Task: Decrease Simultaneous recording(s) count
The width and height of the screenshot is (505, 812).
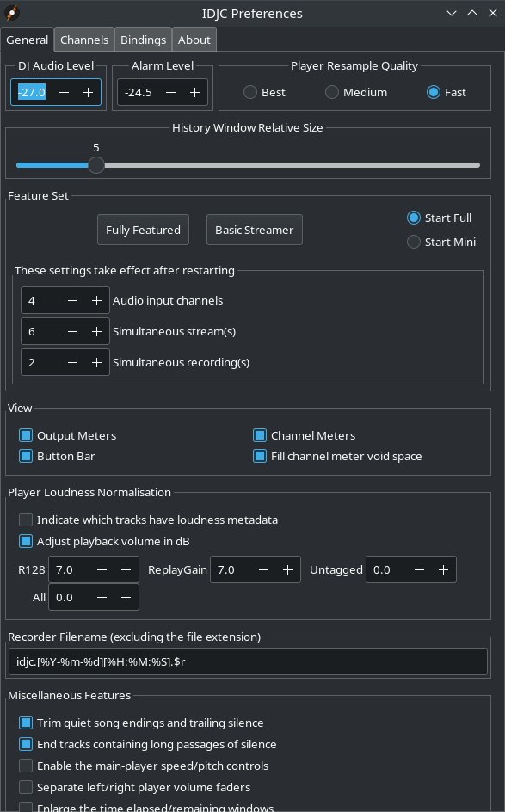Action: 72,362
